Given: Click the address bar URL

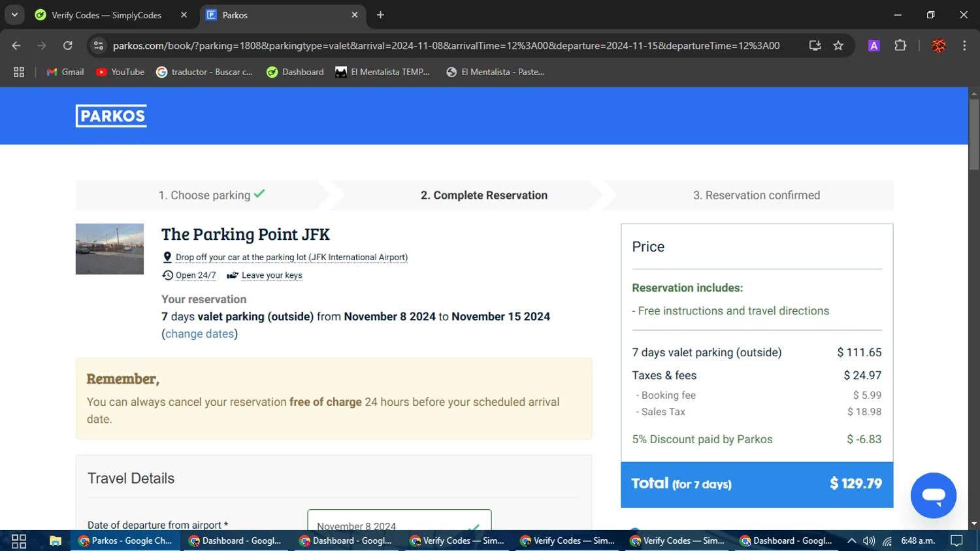Looking at the screenshot, I should point(446,46).
